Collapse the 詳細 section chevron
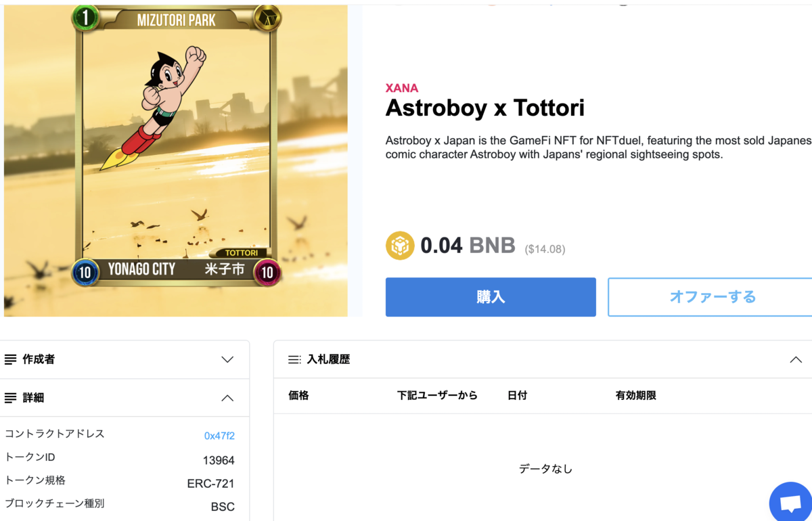Image resolution: width=812 pixels, height=521 pixels. click(227, 398)
